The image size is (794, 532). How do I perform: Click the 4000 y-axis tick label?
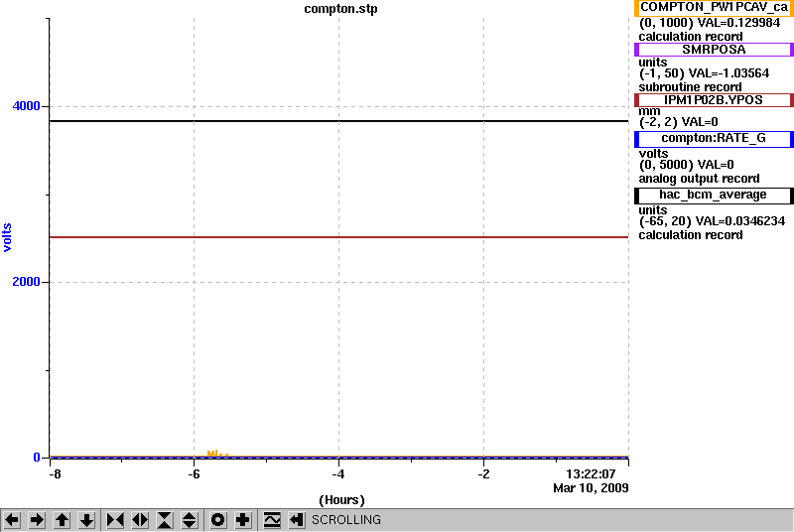[26, 106]
